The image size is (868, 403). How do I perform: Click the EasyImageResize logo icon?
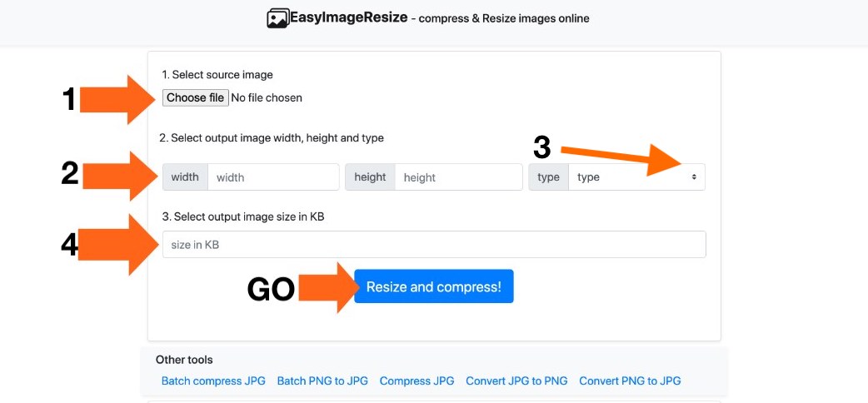coord(277,18)
